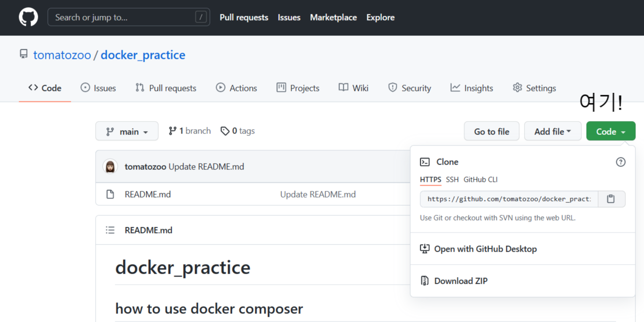The image size is (644, 322).
Task: Click the GitHub Octocat logo
Action: point(28,17)
